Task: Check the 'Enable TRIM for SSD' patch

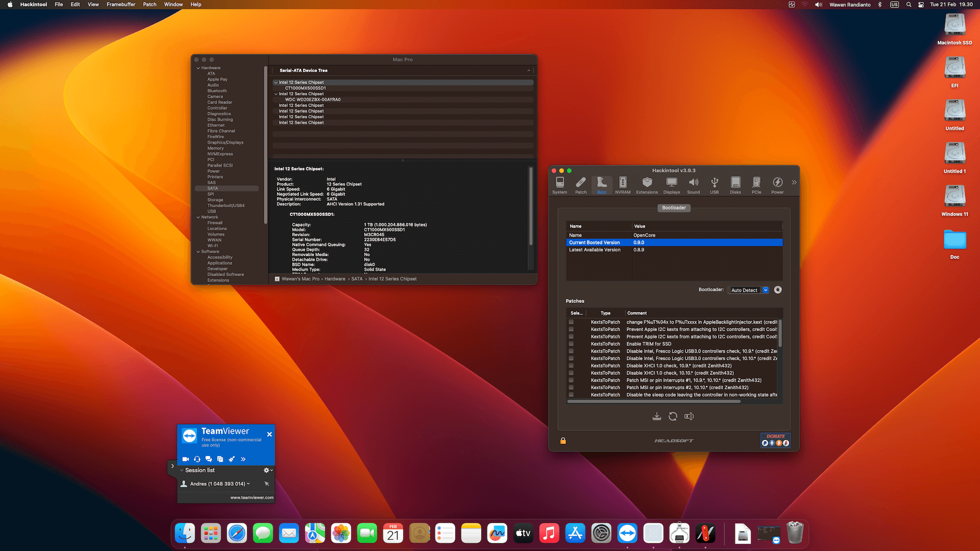Action: pos(571,344)
